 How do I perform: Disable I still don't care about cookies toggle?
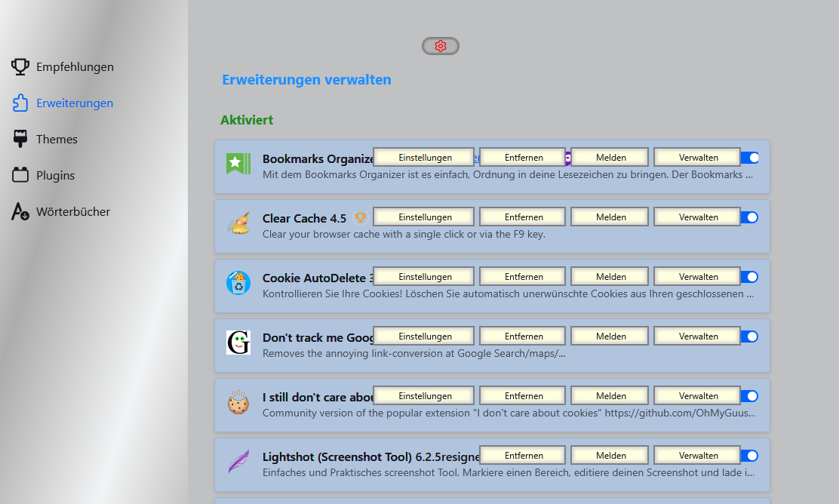750,396
